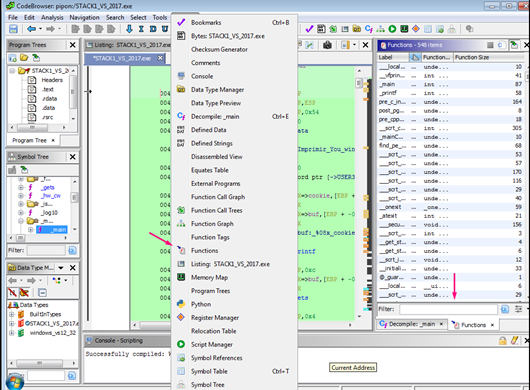Expand the windows_vs12_32 archive node

tap(11, 333)
